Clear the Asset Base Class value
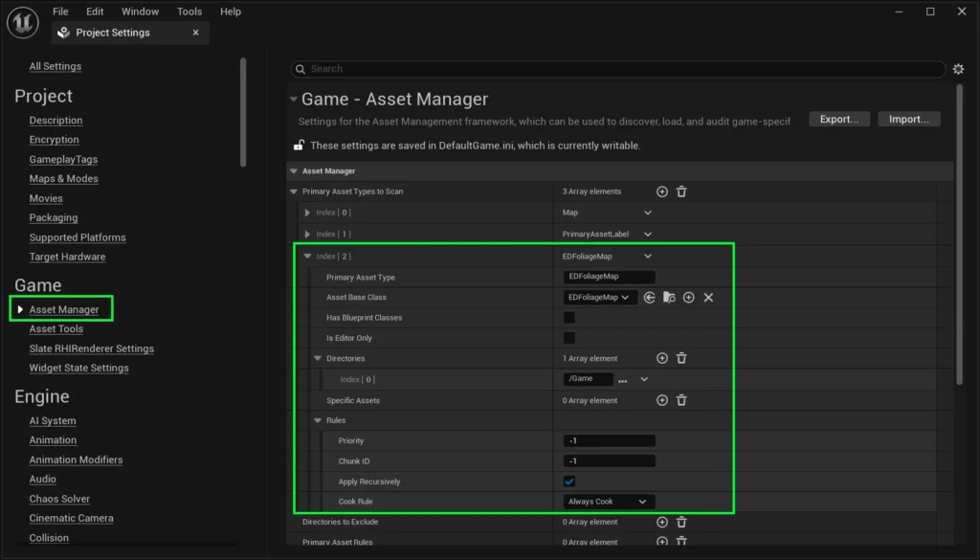Viewport: 980px width, 560px height. [708, 298]
